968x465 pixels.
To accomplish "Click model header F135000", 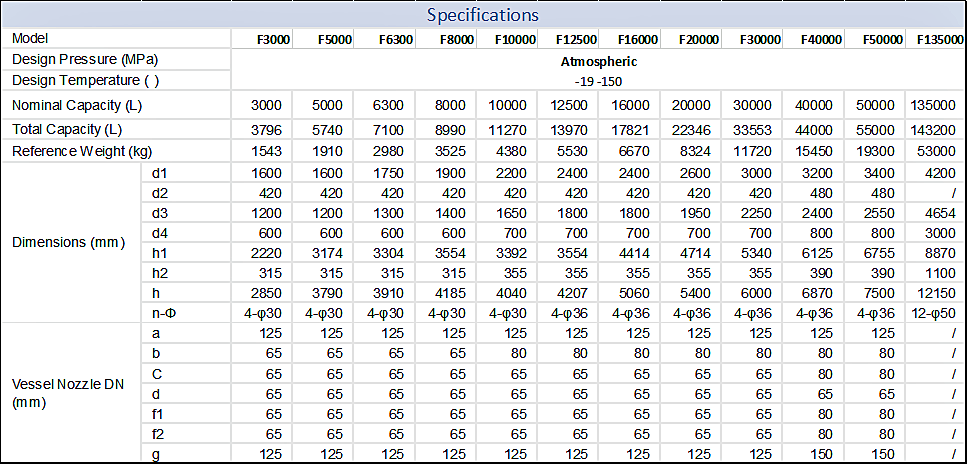I will (x=940, y=40).
